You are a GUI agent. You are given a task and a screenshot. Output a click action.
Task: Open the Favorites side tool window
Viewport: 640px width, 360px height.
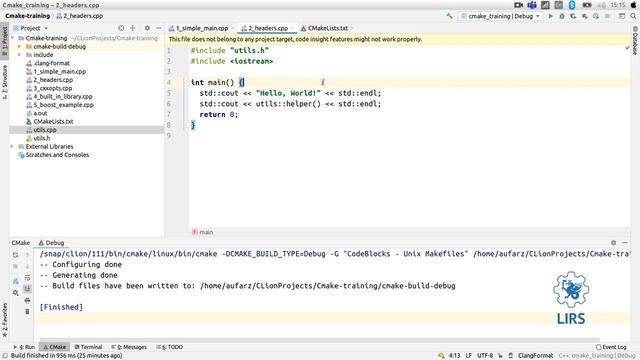(4, 320)
